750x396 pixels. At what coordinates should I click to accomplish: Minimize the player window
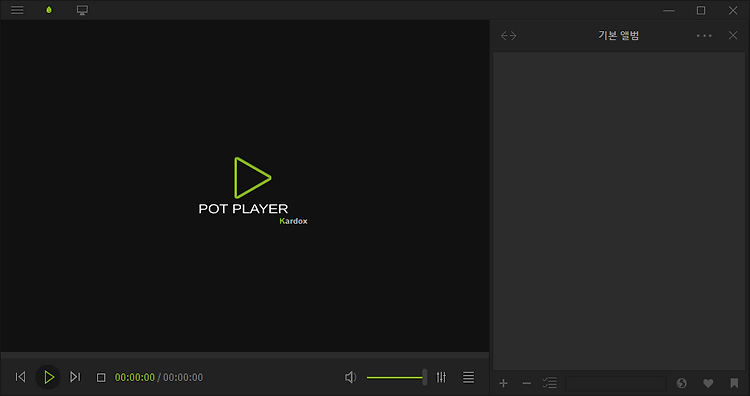tap(669, 10)
